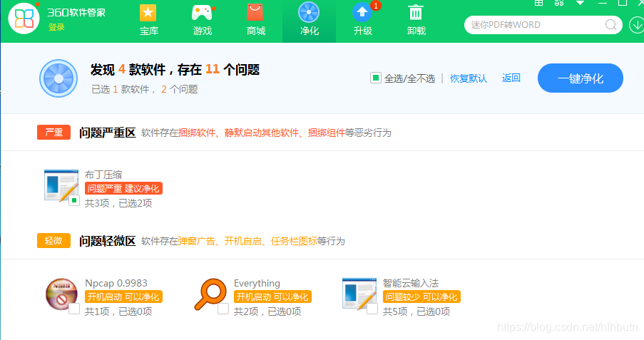This screenshot has height=340, width=644.
Task: Click Npcap's 开机启动 可以净化 label
Action: [x=123, y=297]
